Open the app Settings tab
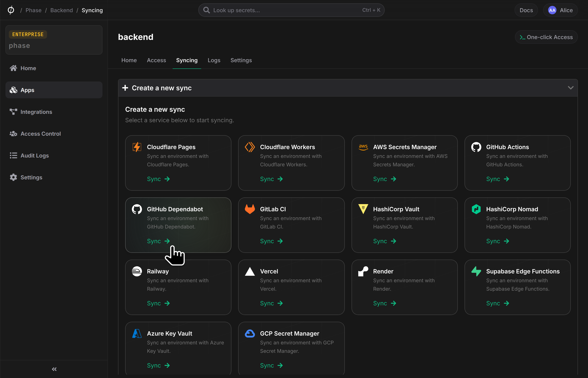Image resolution: width=588 pixels, height=378 pixels. point(241,60)
